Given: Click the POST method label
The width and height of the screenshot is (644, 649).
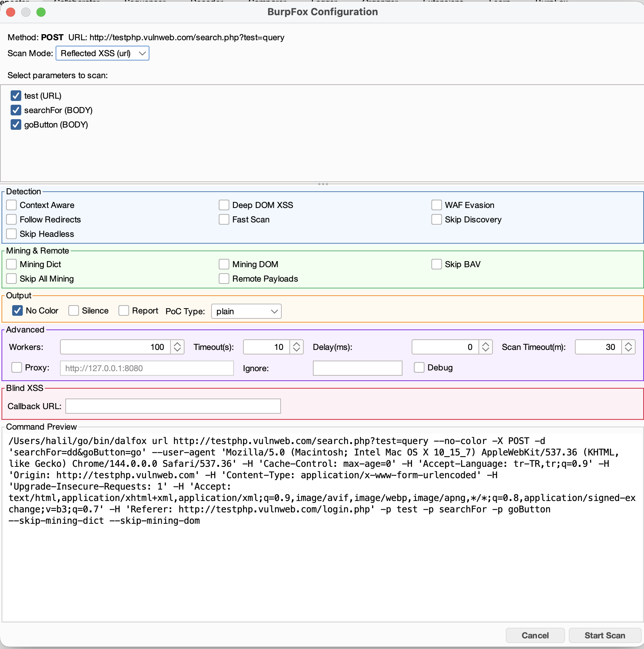Looking at the screenshot, I should click(52, 37).
